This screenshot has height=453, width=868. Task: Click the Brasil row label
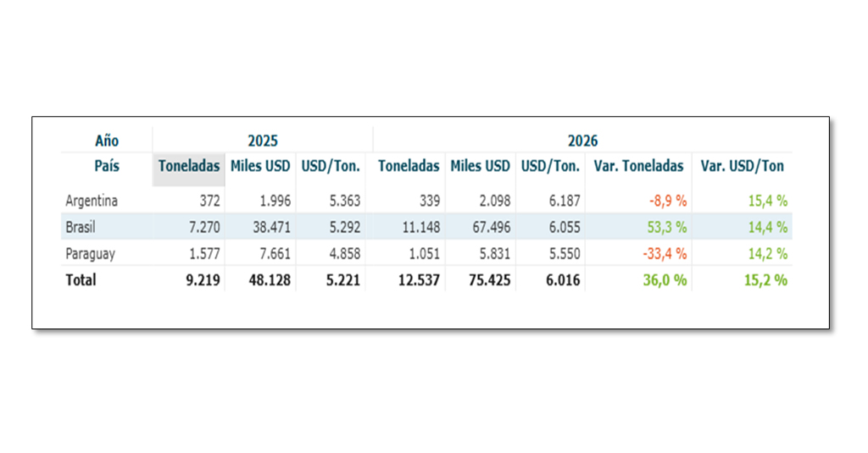(x=81, y=227)
